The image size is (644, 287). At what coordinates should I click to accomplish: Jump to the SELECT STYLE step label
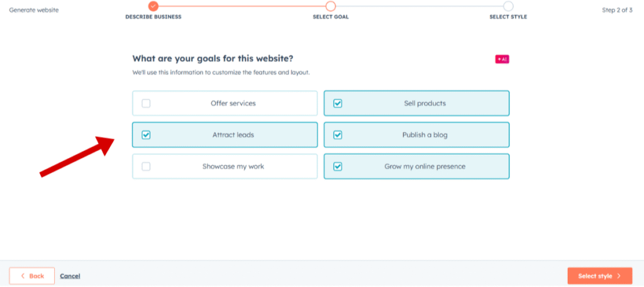pyautogui.click(x=508, y=17)
